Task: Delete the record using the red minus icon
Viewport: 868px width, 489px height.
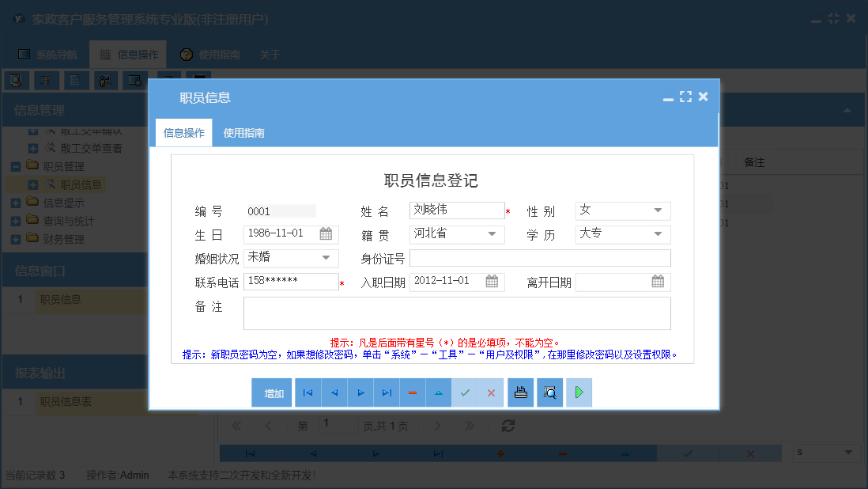Action: click(x=412, y=392)
